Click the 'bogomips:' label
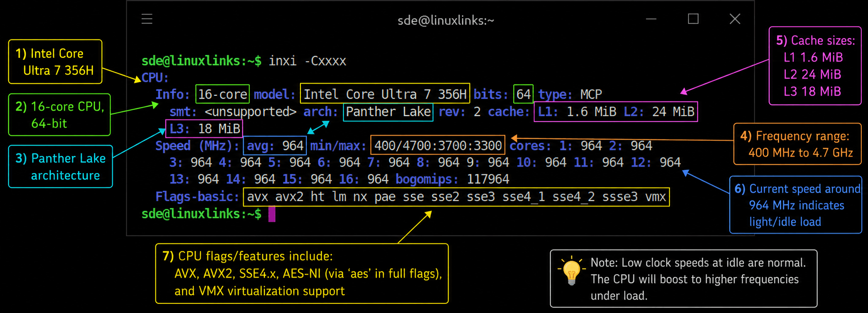Viewport: 868px width, 313px height. (428, 180)
